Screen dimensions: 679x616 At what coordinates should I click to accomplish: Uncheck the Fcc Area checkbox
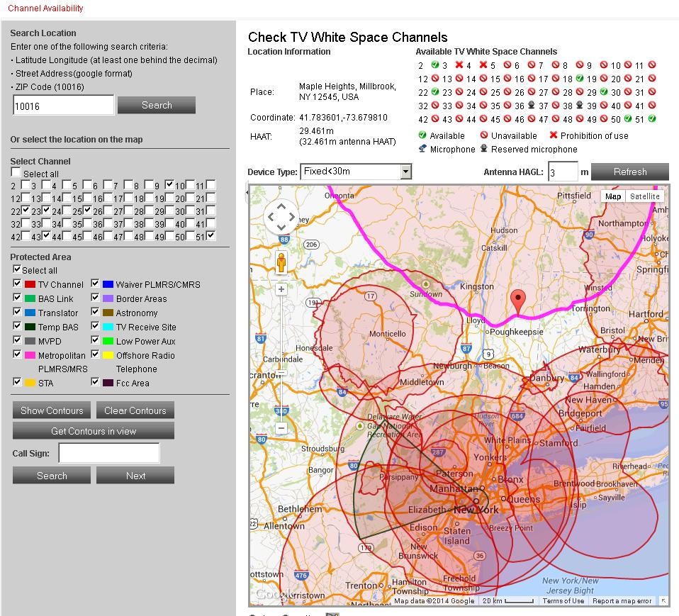[95, 381]
